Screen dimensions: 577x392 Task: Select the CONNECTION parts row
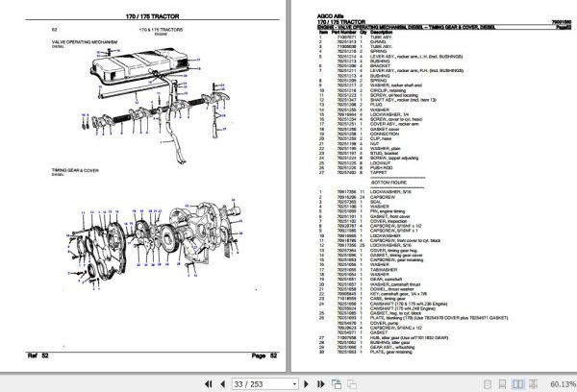pyautogui.click(x=359, y=134)
